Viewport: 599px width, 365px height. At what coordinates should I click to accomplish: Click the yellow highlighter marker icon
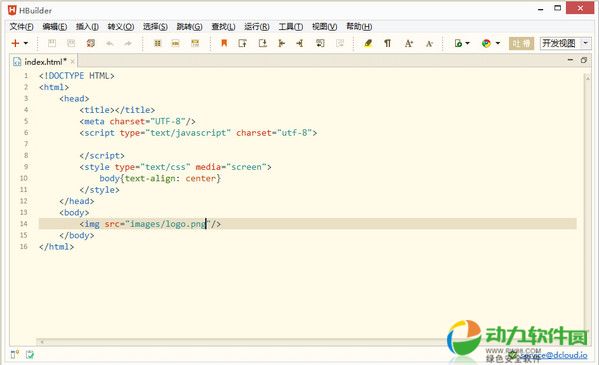(x=368, y=43)
